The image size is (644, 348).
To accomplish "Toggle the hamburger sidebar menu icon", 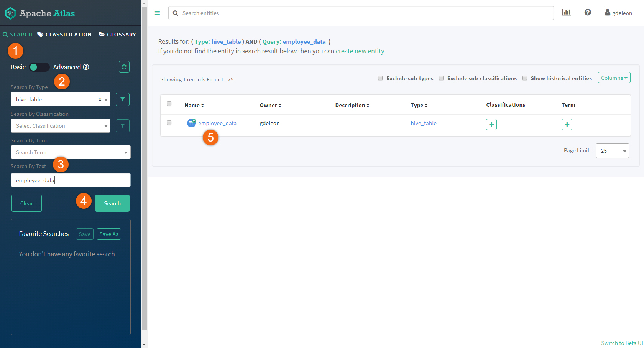I will pos(157,13).
